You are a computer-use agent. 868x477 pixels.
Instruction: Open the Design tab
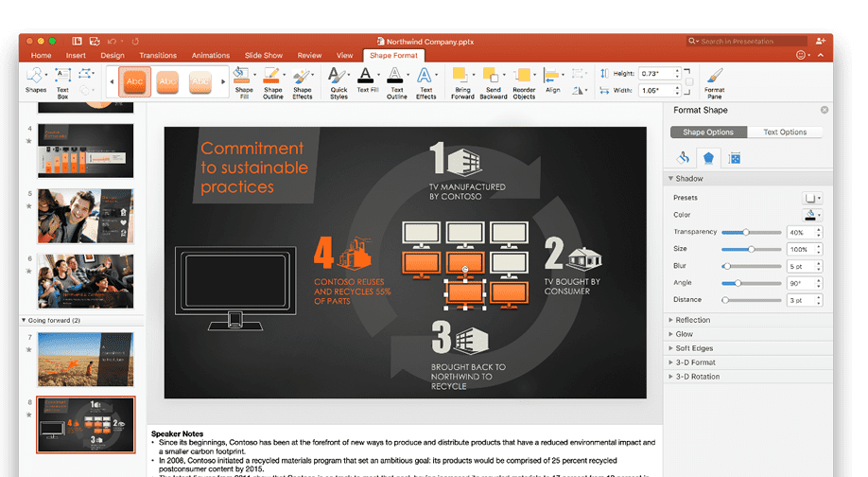pos(113,56)
